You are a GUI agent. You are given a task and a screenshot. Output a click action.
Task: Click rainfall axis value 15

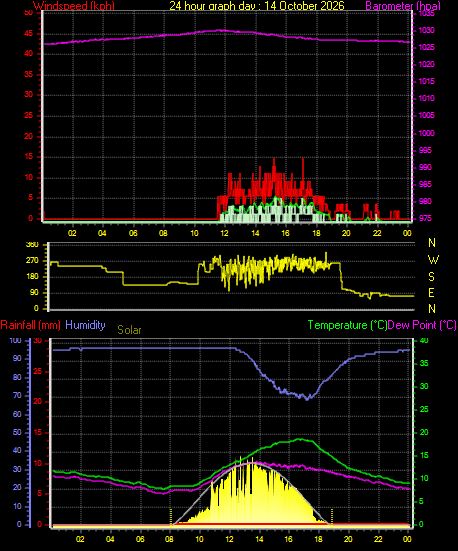(x=37, y=433)
